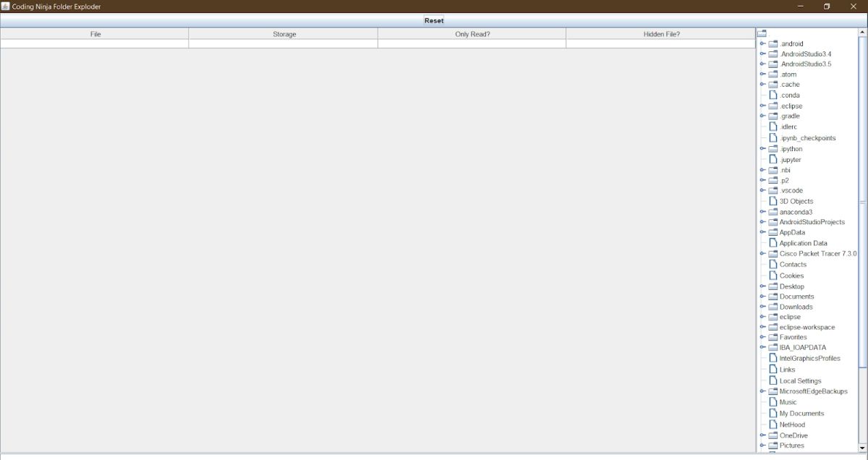This screenshot has width=868, height=460.
Task: Select the Local Settings tree item
Action: (800, 380)
